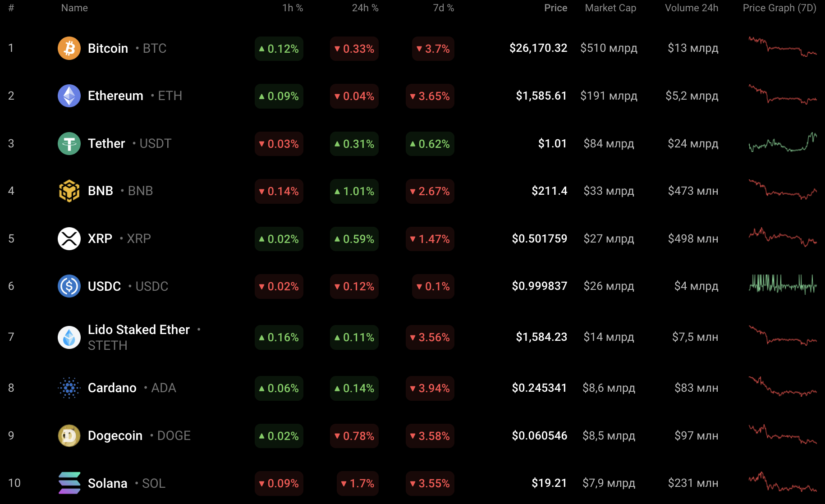Open the Solana name link

click(x=107, y=483)
